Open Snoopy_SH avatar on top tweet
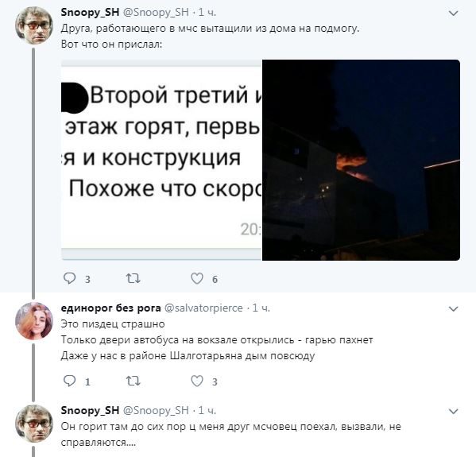 pos(34,25)
